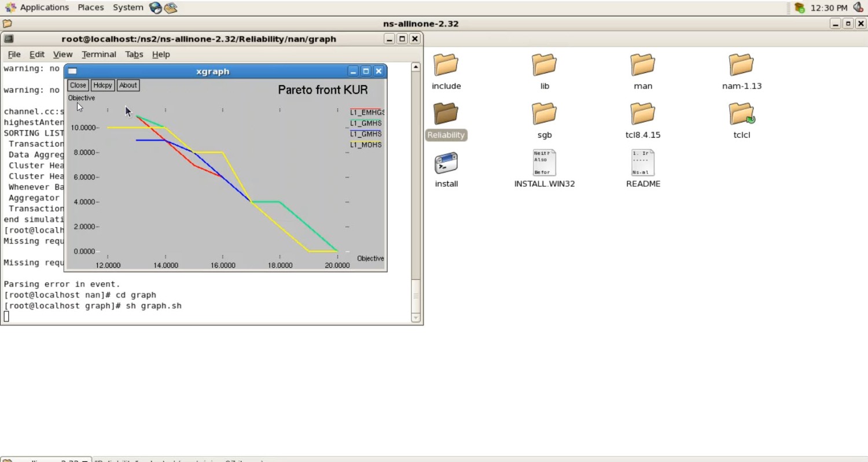This screenshot has width=868, height=462.
Task: Open the tclcl linked folder
Action: pos(741,114)
